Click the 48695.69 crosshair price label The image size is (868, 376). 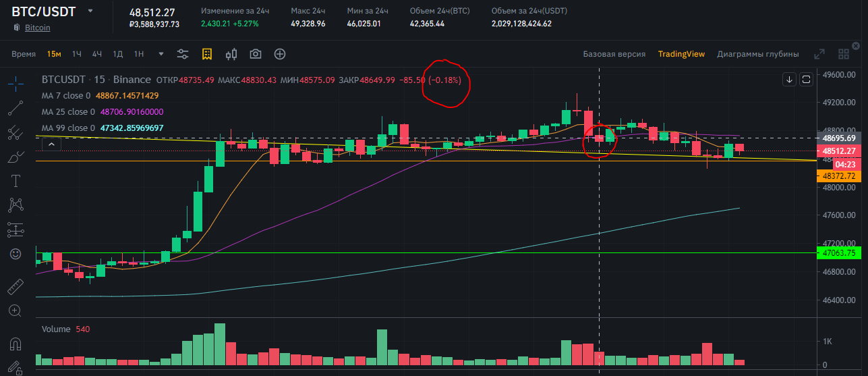pyautogui.click(x=840, y=138)
